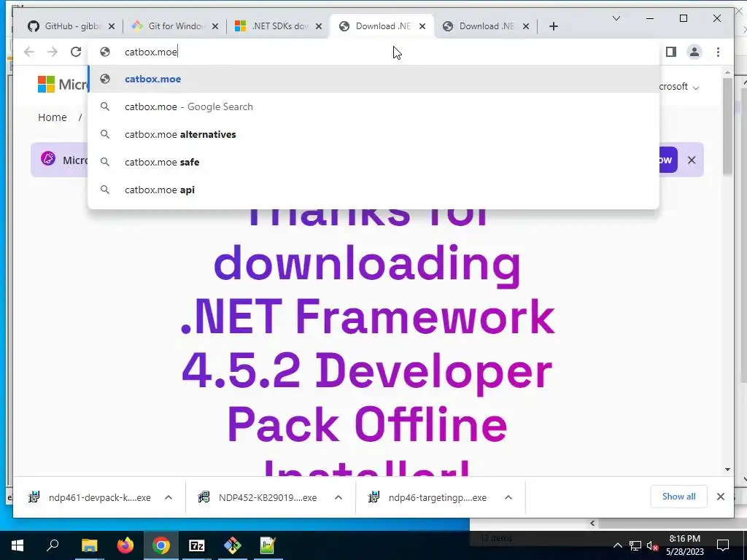Expand the All Microsoft dropdown

pyautogui.click(x=679, y=87)
